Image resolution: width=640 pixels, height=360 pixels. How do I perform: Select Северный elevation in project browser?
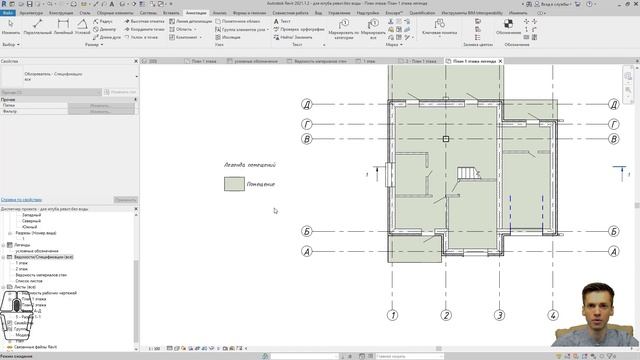pos(31,221)
